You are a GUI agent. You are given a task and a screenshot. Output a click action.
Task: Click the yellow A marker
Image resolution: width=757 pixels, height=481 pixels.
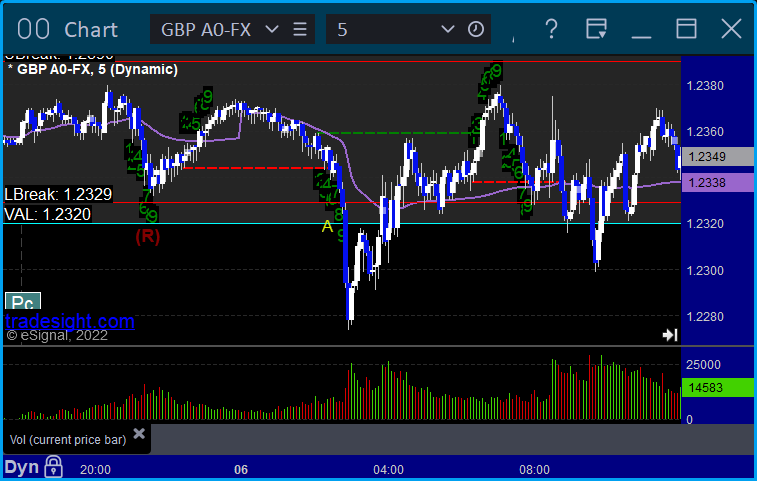(327, 226)
